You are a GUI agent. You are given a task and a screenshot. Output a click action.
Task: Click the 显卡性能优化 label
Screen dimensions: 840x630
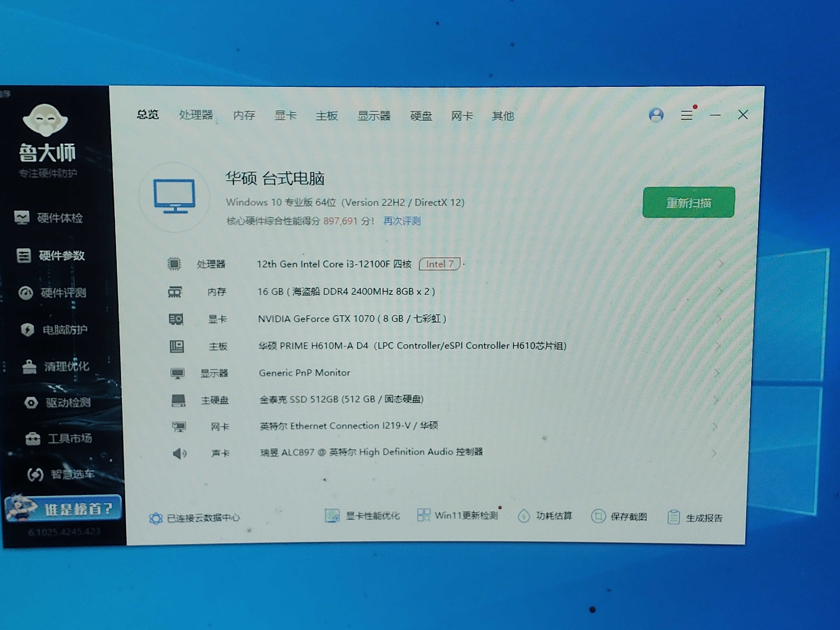coord(372,516)
